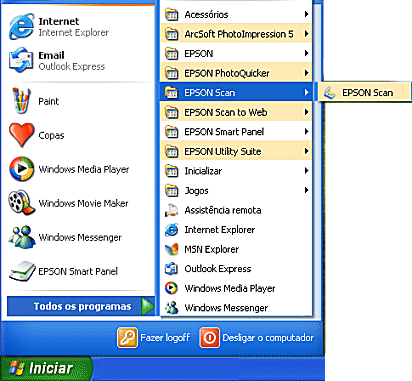Click the Fazer logoff key icon
Image resolution: width=412 pixels, height=381 pixels.
tap(127, 338)
